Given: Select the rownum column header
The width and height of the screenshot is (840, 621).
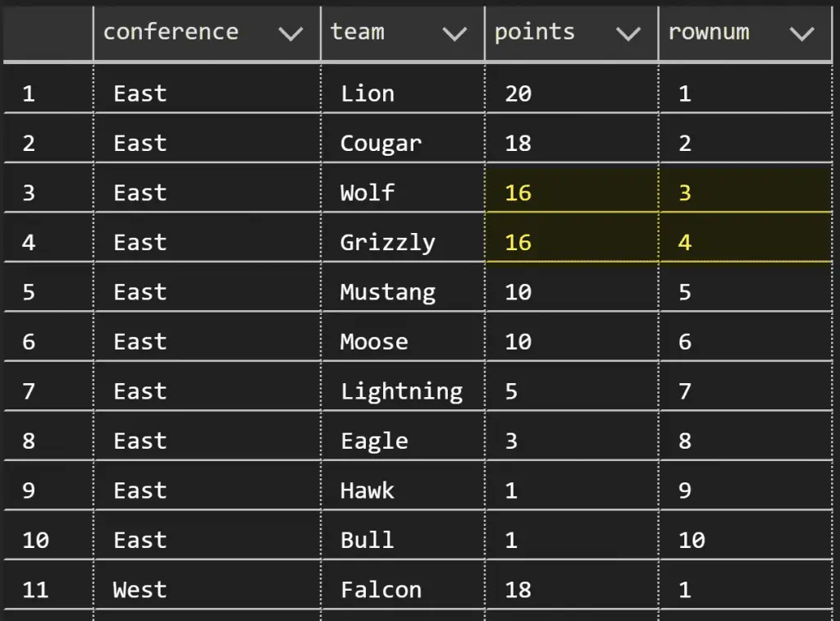Looking at the screenshot, I should coord(745,33).
